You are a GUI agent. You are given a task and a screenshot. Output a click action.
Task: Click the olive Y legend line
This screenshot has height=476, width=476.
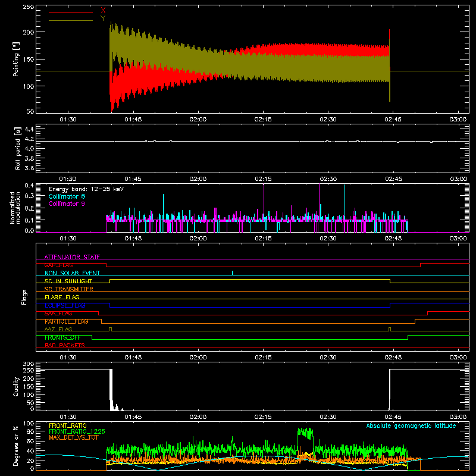pos(71,20)
